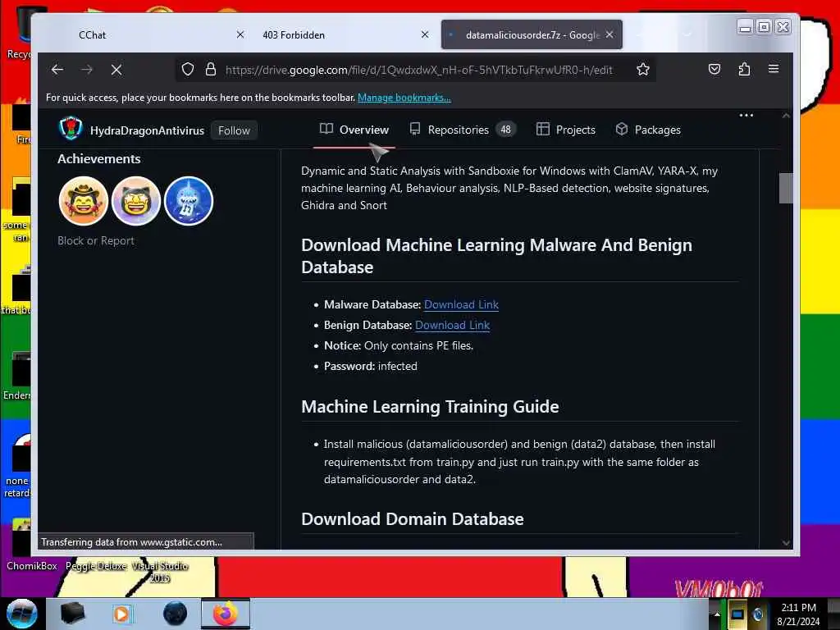Open the Packages tab
The image size is (840, 630).
[x=648, y=130]
